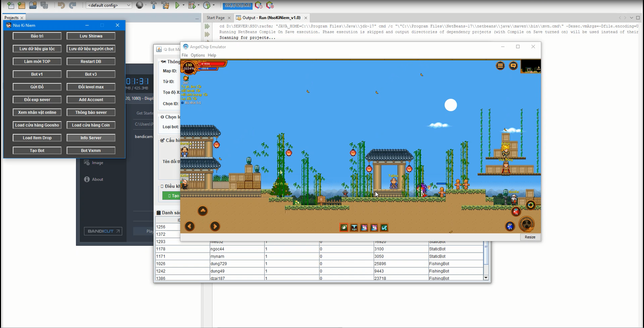
Task: Use the red HP potion button in game
Action: (516, 211)
